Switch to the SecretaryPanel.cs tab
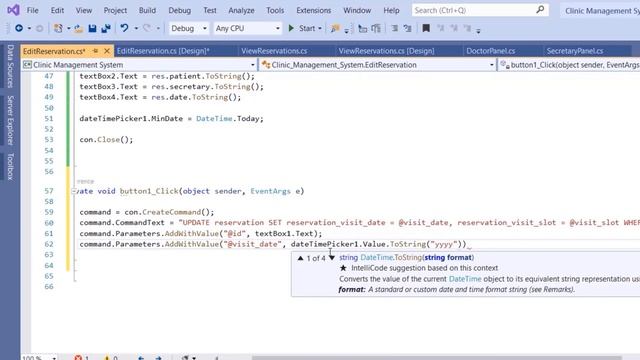 [575, 51]
